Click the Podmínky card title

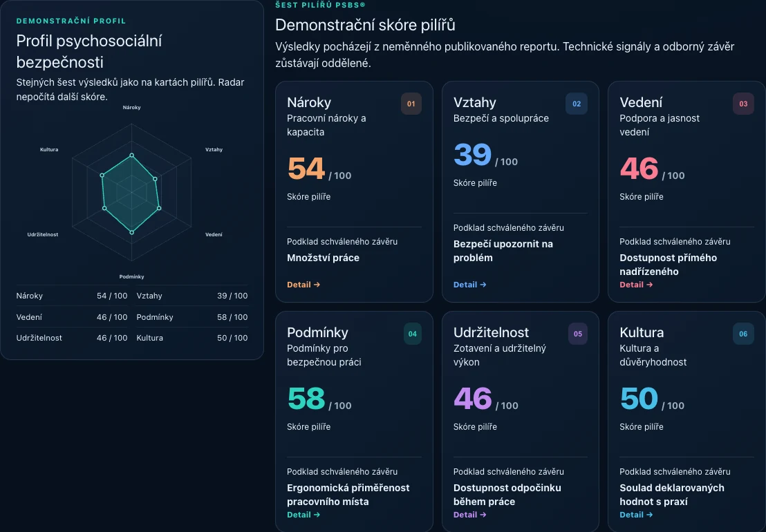tap(317, 332)
